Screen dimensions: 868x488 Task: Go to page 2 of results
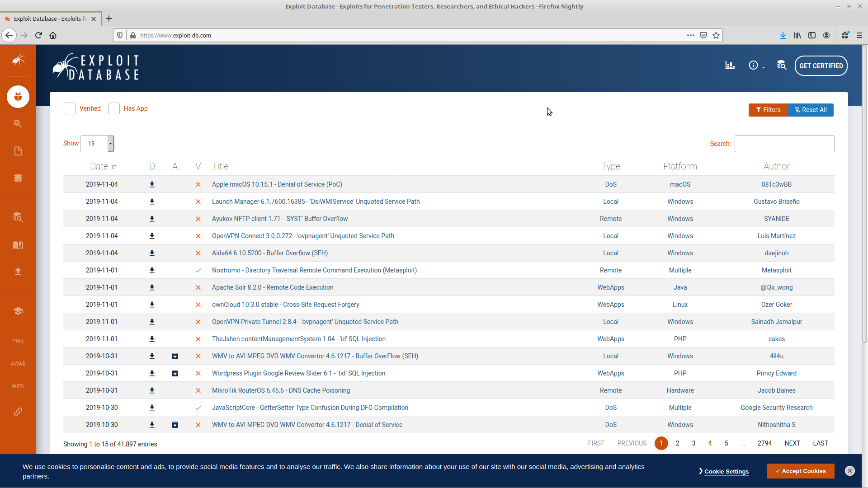(677, 443)
